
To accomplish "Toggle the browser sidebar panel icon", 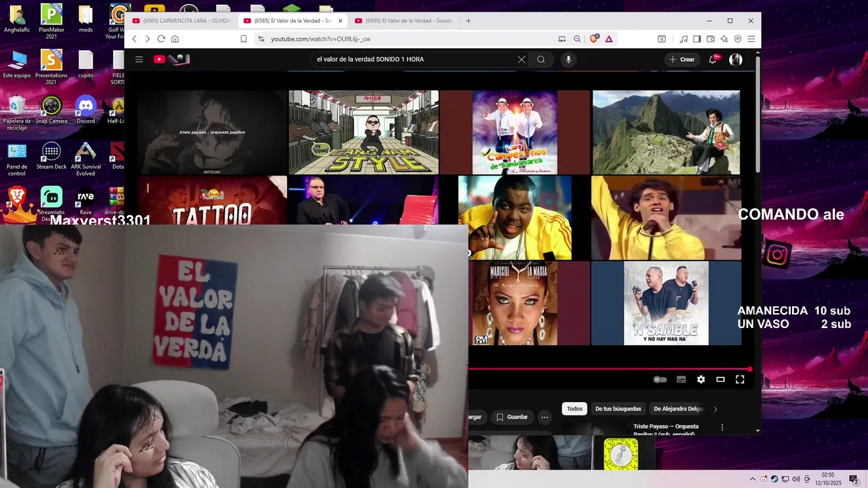I will [x=697, y=39].
